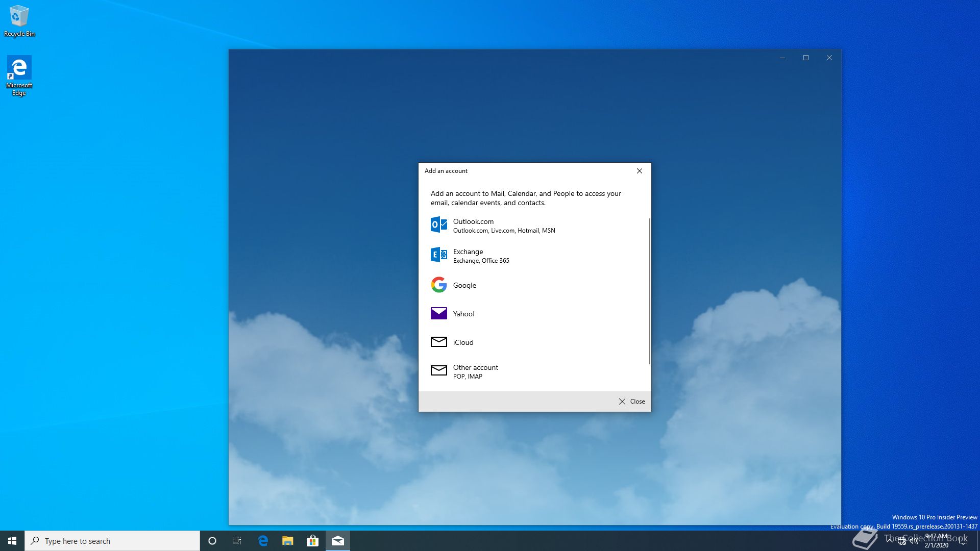This screenshot has width=980, height=551.
Task: Click the iCloud envelope icon
Action: 438,342
